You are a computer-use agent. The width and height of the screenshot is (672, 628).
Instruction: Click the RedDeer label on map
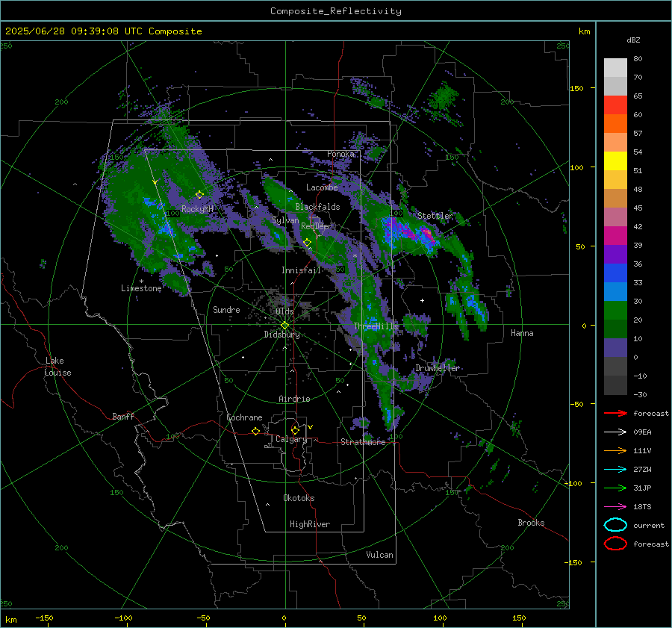click(317, 226)
